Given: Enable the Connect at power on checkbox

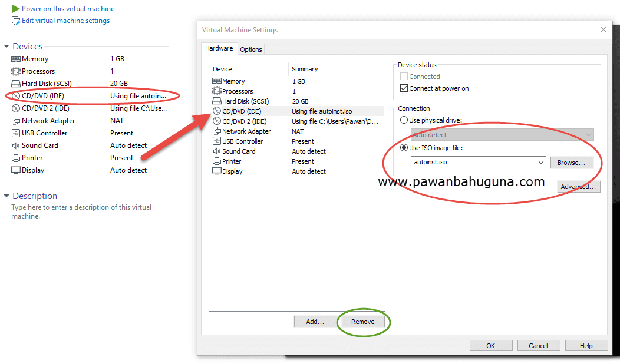Looking at the screenshot, I should click(405, 87).
